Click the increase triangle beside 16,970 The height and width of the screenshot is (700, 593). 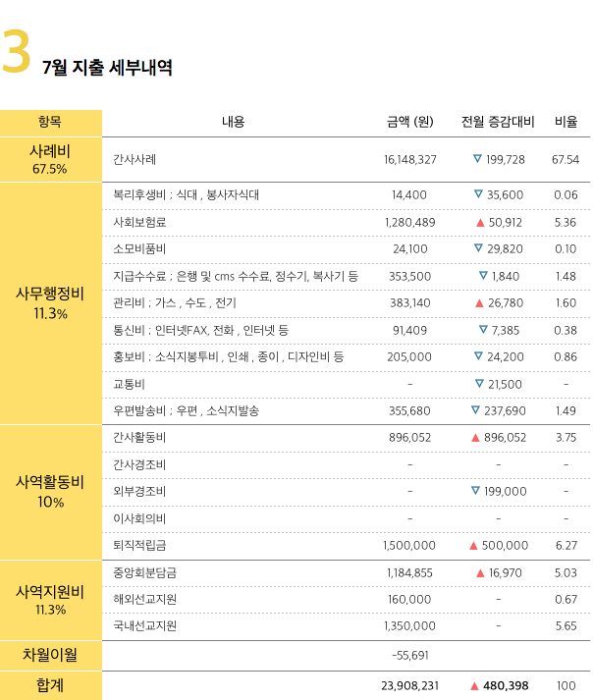pyautogui.click(x=480, y=572)
